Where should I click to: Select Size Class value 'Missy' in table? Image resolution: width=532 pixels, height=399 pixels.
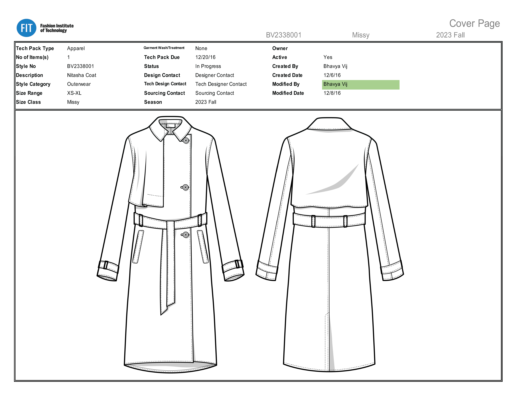click(73, 102)
